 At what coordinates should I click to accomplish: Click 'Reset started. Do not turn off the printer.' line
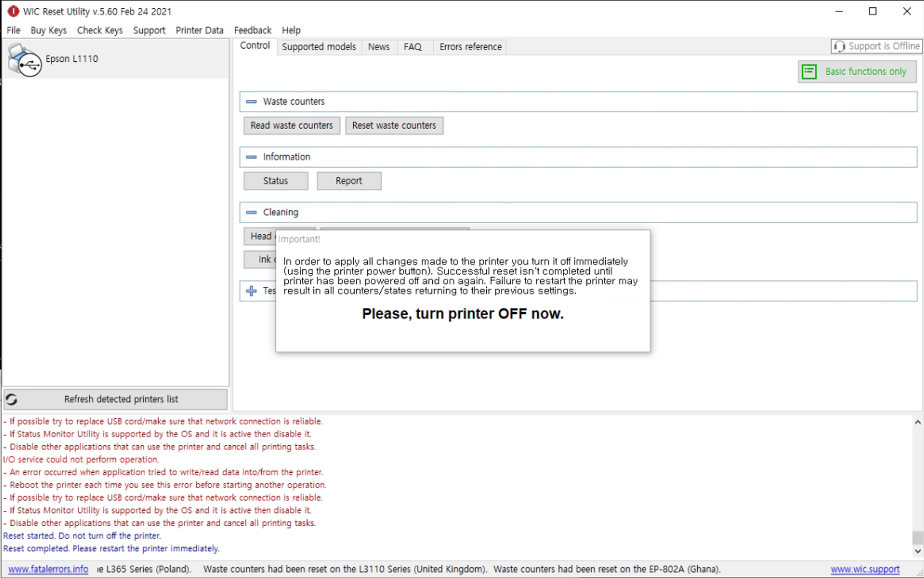82,536
